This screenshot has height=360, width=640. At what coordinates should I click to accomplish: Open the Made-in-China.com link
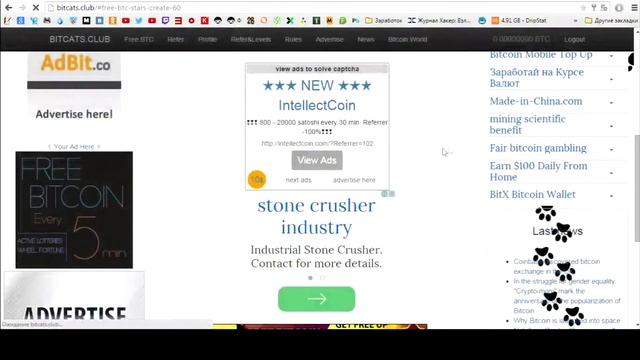(x=536, y=101)
